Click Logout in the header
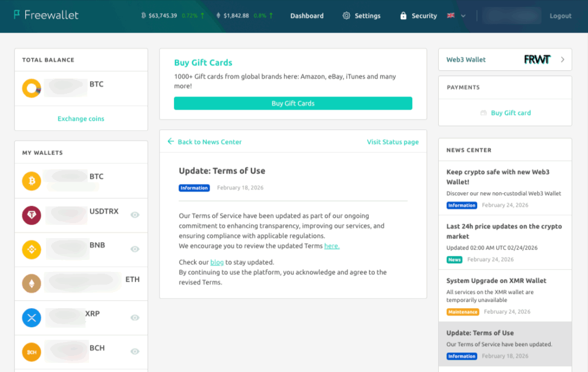Image resolution: width=588 pixels, height=372 pixels. pyautogui.click(x=560, y=16)
